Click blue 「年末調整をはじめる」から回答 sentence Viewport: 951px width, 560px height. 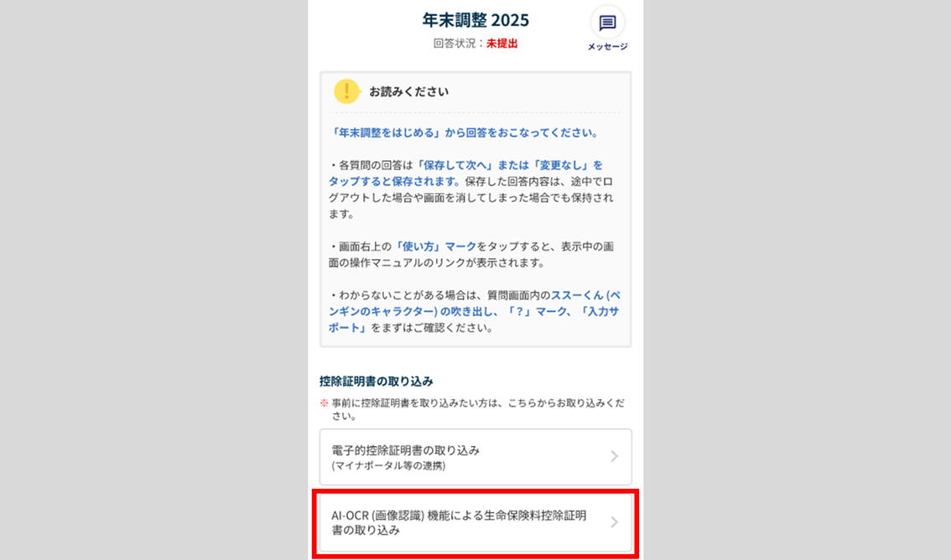[x=465, y=132]
